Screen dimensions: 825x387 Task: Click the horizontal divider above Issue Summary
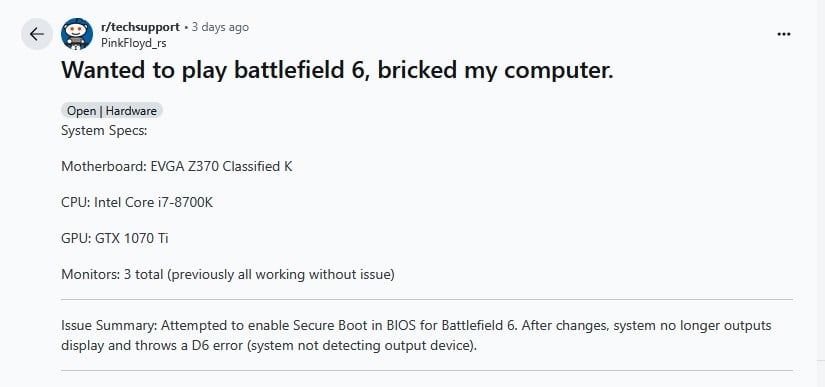[x=427, y=300]
